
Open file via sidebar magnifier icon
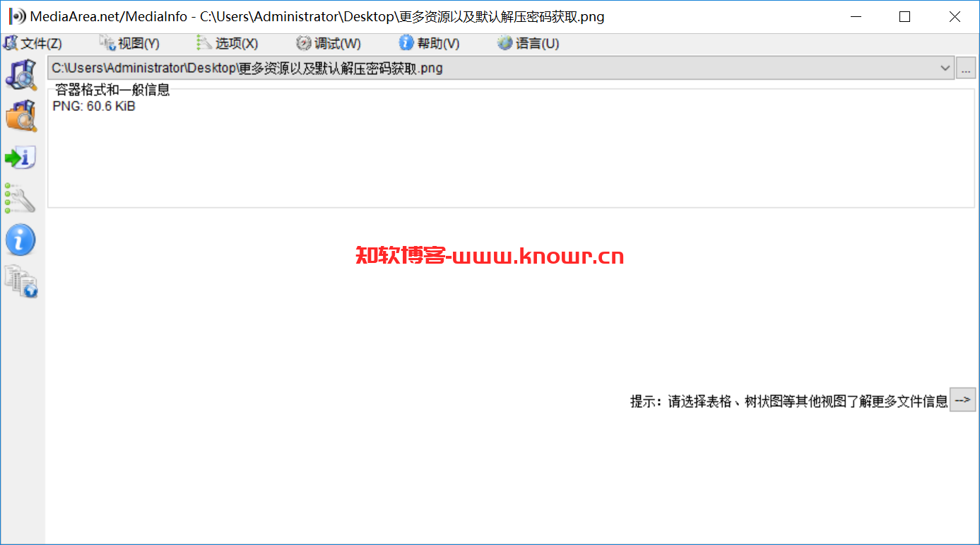20,74
